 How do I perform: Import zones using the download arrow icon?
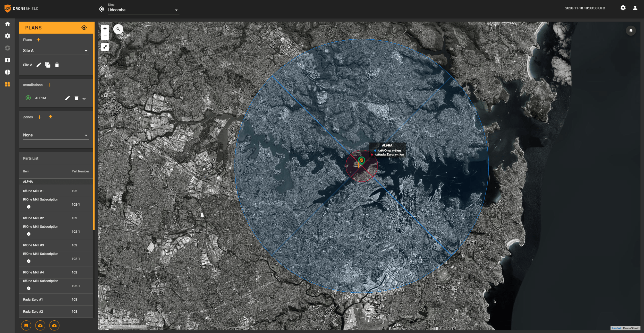[50, 117]
